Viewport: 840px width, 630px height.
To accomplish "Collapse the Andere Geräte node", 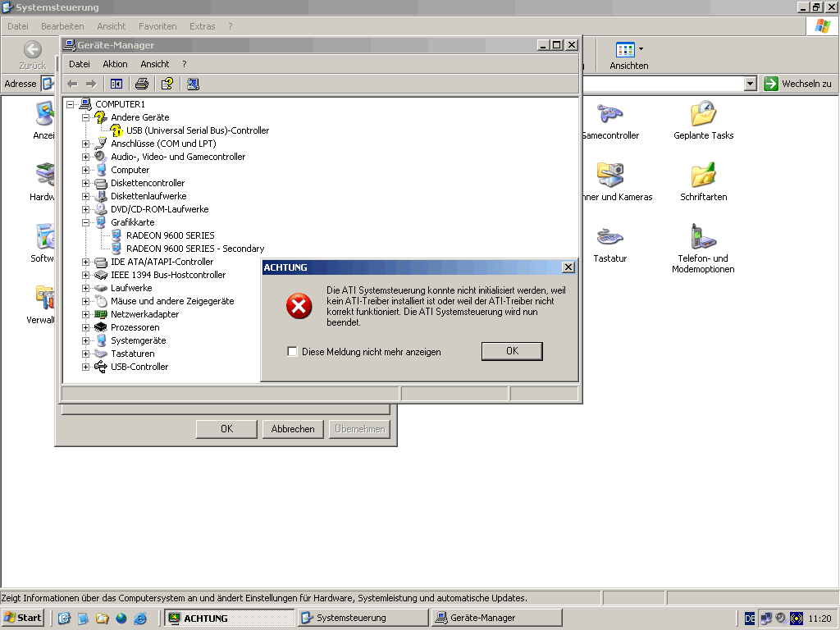I will click(x=85, y=117).
